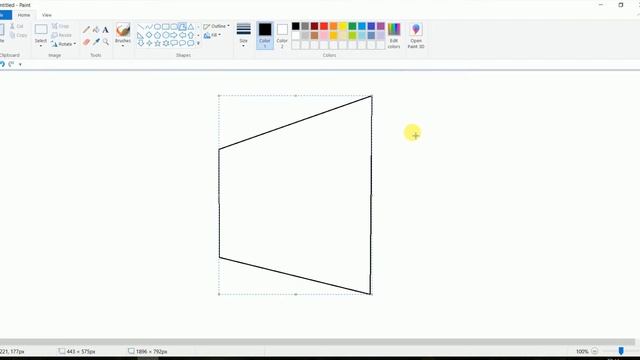640x360 pixels.
Task: Click the rectangular Select tool button
Action: click(x=41, y=30)
